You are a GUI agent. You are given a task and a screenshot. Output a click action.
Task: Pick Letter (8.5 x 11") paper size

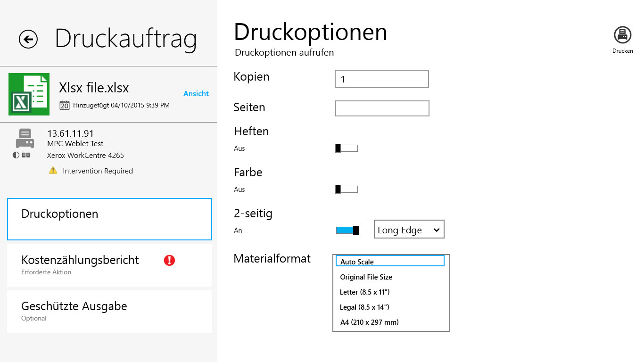[365, 292]
